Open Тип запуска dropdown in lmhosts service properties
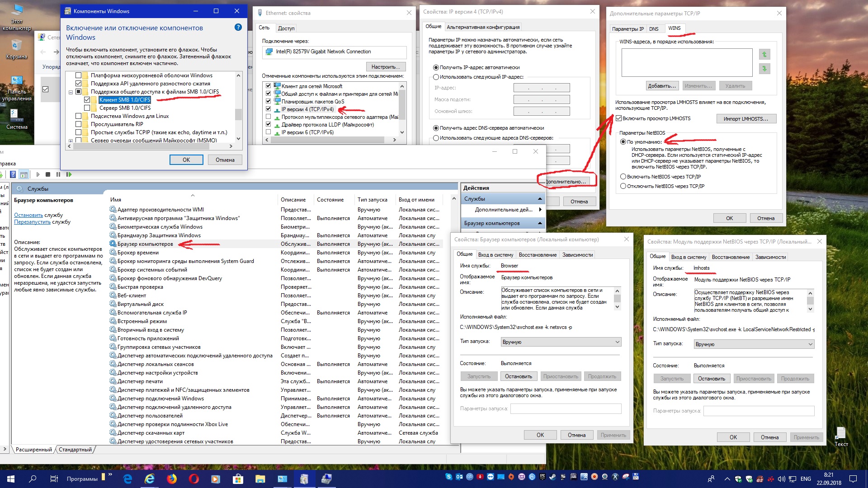 pos(754,344)
